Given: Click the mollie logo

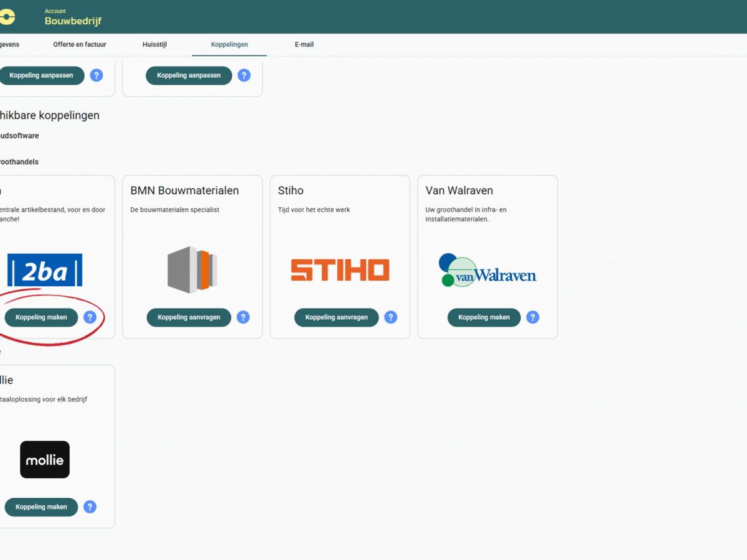Looking at the screenshot, I should pos(45,459).
